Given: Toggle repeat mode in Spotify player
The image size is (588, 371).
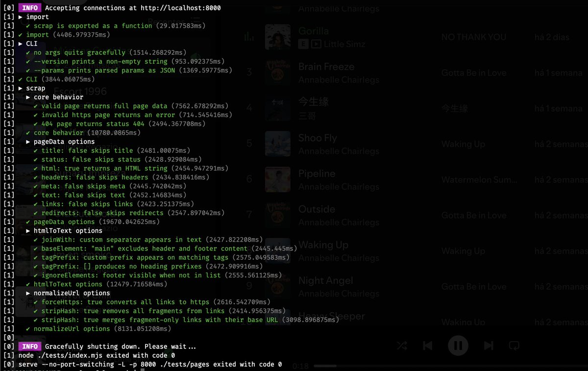Looking at the screenshot, I should 514,346.
